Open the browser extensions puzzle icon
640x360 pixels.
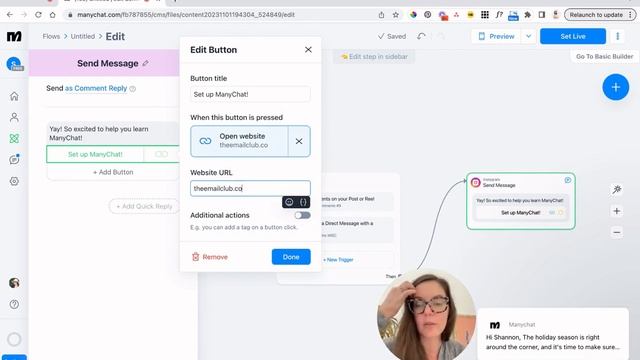click(x=527, y=15)
